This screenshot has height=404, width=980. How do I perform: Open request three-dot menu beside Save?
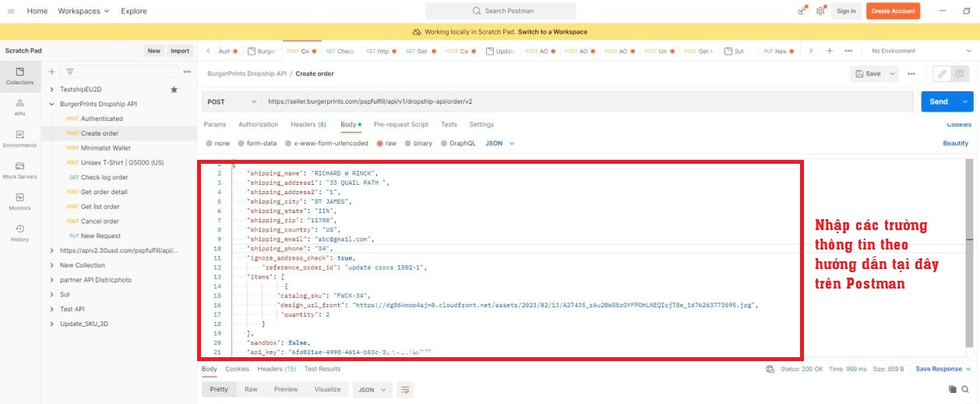pyautogui.click(x=913, y=73)
